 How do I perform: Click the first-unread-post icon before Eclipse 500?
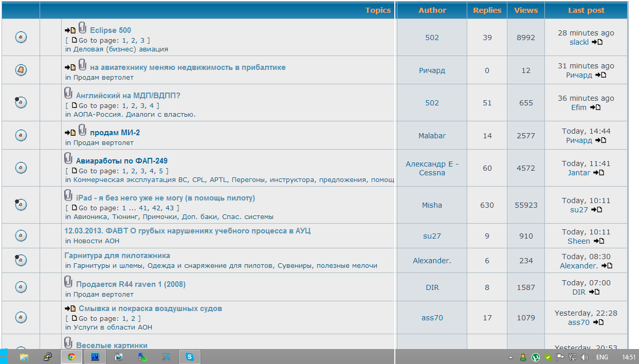70,31
